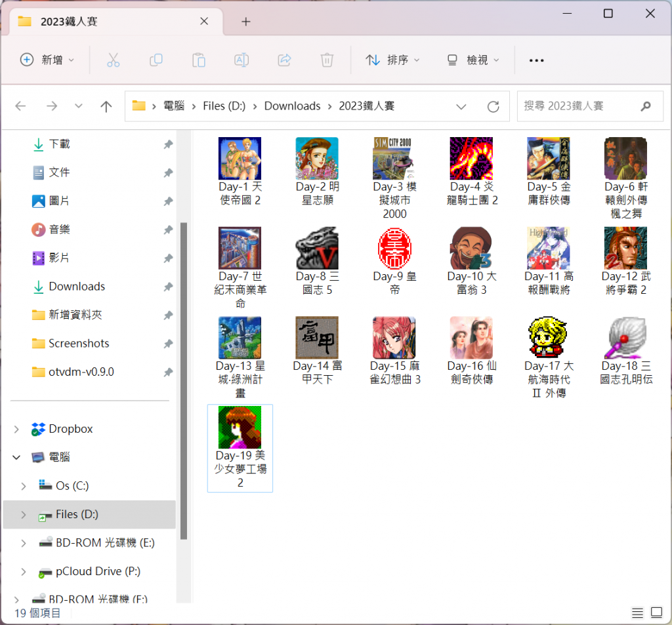Unpin otvdm-v0.9.0 using its pin icon
The height and width of the screenshot is (625, 672).
pyautogui.click(x=168, y=373)
